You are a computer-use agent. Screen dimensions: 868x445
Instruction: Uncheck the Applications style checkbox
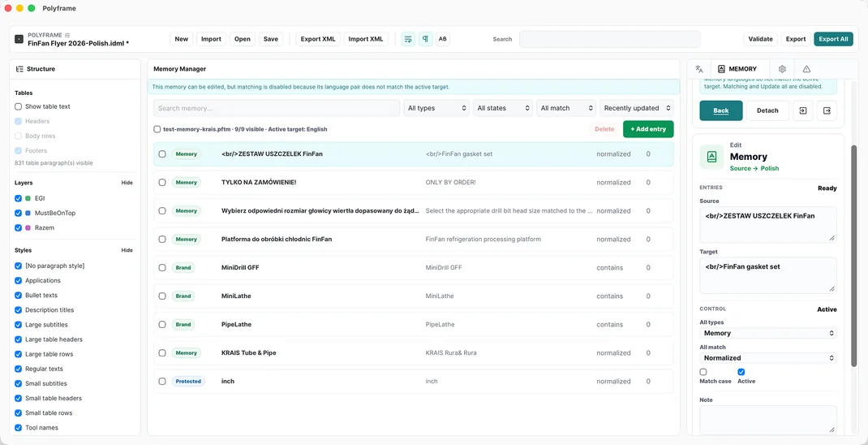pos(19,280)
